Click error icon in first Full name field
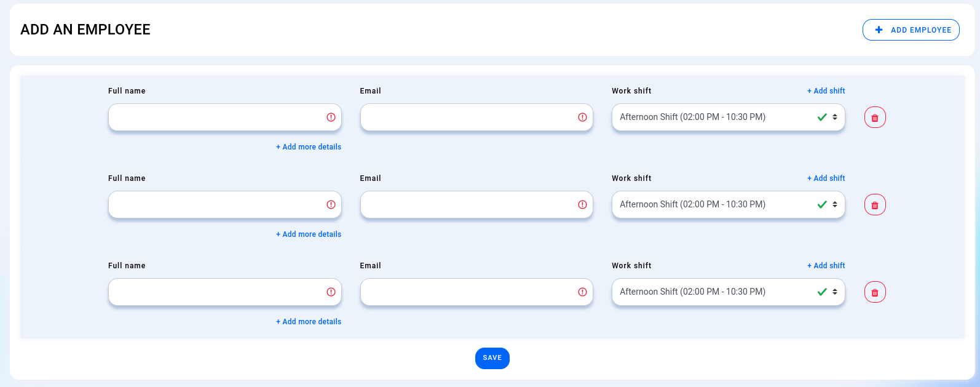The width and height of the screenshot is (980, 387). pos(331,117)
